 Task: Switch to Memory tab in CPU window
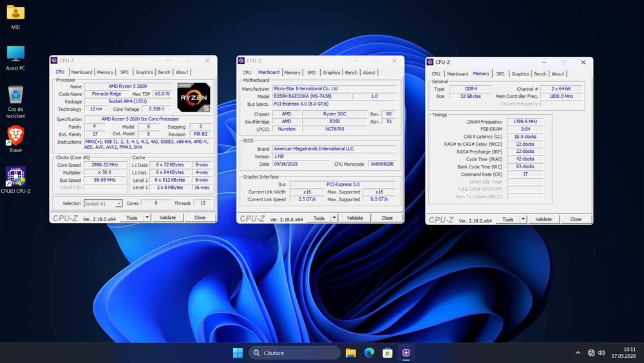pyautogui.click(x=105, y=72)
